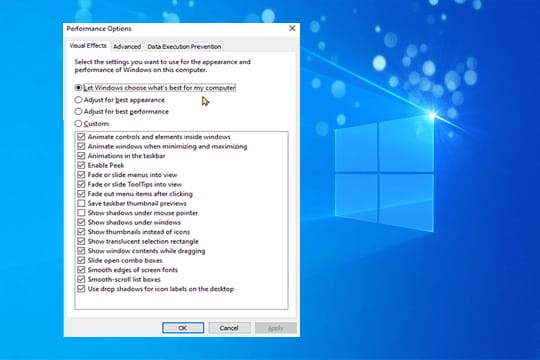
Task: Toggle Smooth-scroll list boxes
Action: [81, 279]
